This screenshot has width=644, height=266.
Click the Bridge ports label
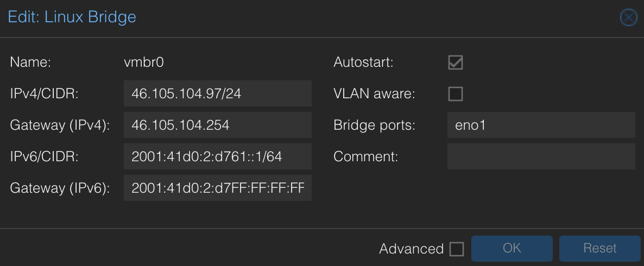tap(375, 125)
